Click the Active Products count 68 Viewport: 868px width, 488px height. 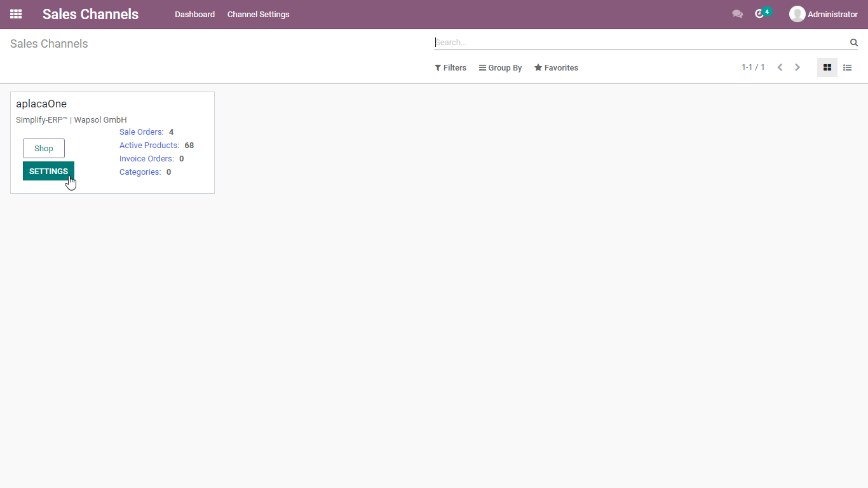[x=189, y=146]
